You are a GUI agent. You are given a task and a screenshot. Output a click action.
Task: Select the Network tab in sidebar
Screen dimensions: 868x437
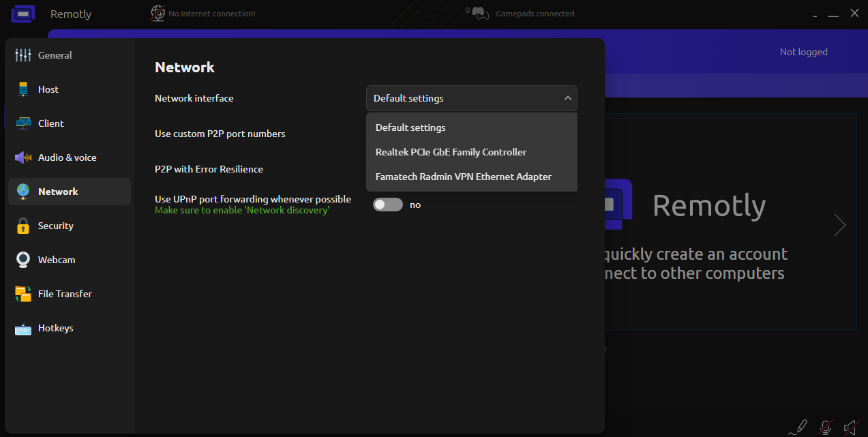[x=58, y=192]
